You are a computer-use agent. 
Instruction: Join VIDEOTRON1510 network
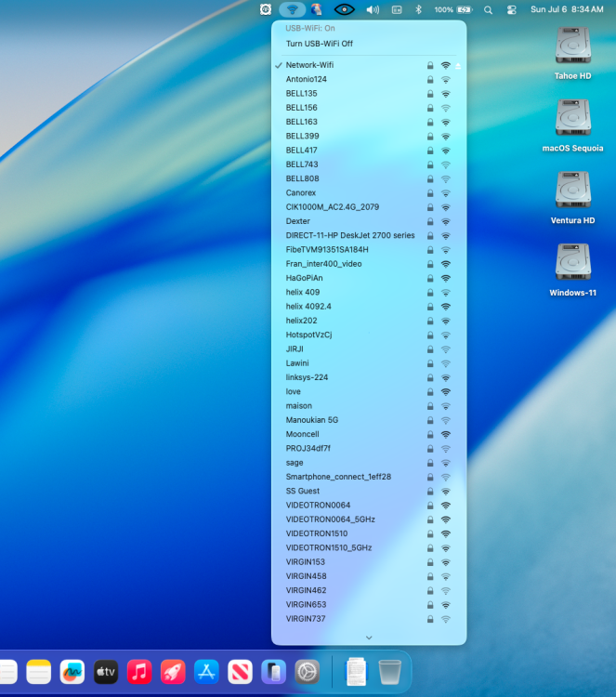[x=369, y=533]
